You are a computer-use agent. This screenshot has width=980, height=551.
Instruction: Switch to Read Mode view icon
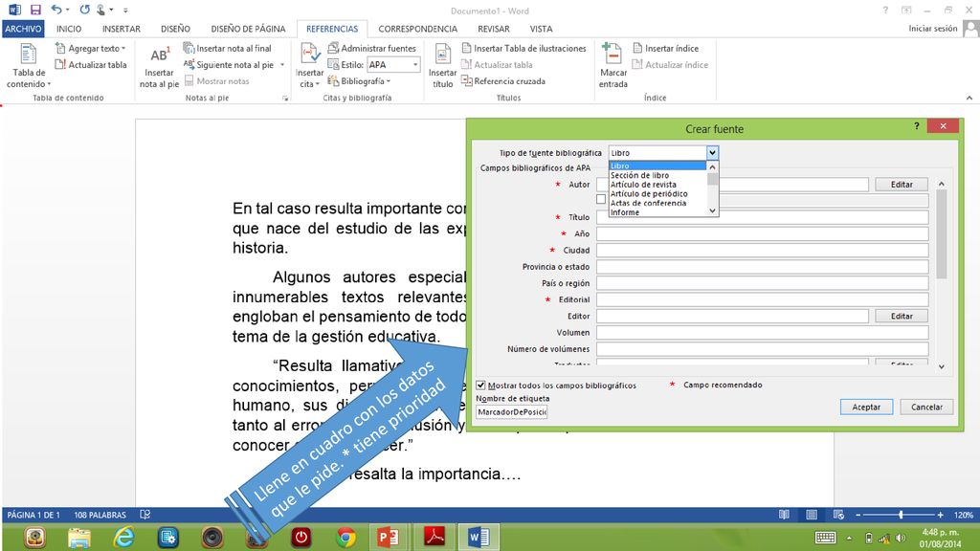click(x=784, y=515)
